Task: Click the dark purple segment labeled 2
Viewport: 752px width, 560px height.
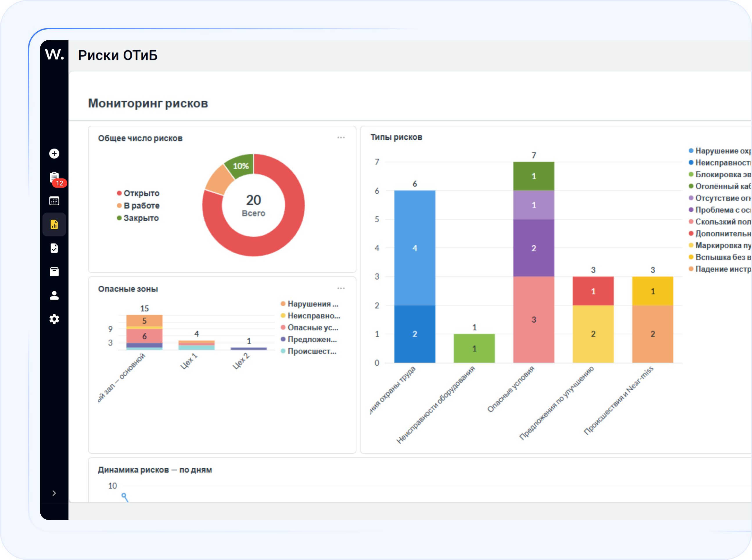Action: [x=534, y=248]
